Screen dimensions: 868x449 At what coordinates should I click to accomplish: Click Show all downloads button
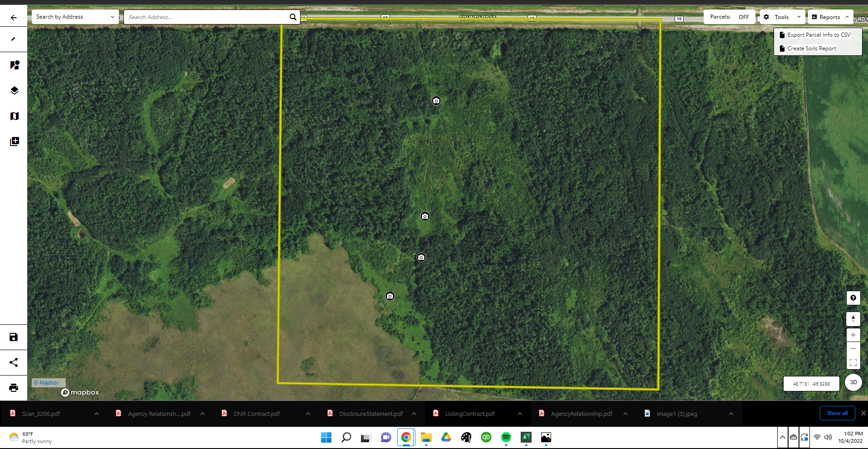[837, 413]
